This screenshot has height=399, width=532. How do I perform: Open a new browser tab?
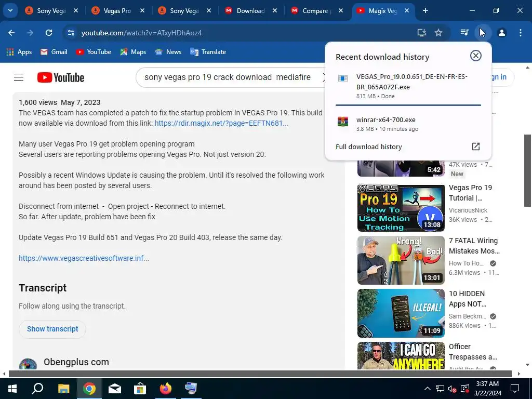(425, 10)
